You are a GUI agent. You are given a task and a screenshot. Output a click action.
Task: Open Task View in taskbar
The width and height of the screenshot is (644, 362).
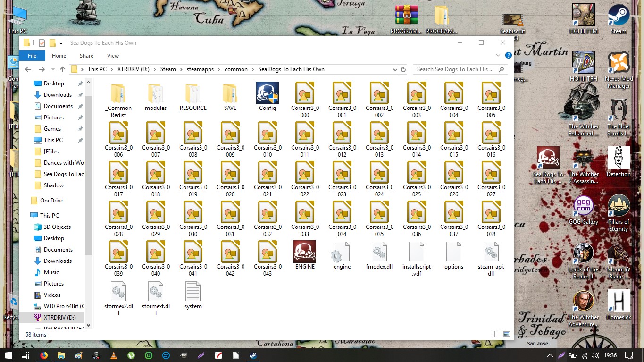26,355
